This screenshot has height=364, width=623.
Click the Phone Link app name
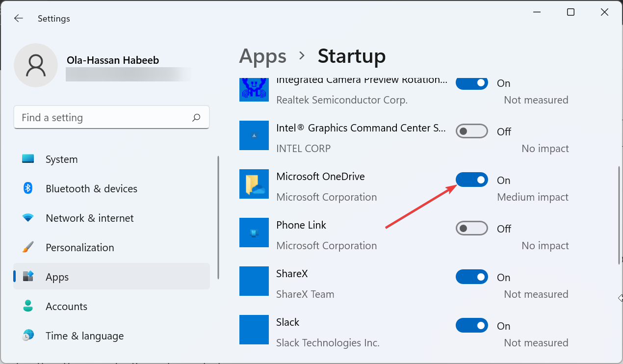(x=301, y=225)
